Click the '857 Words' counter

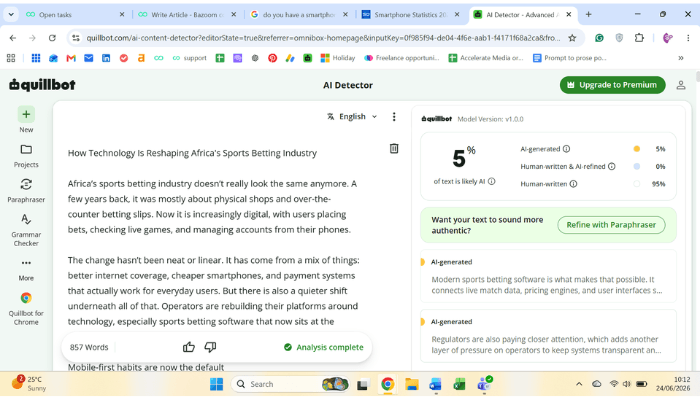click(x=89, y=347)
